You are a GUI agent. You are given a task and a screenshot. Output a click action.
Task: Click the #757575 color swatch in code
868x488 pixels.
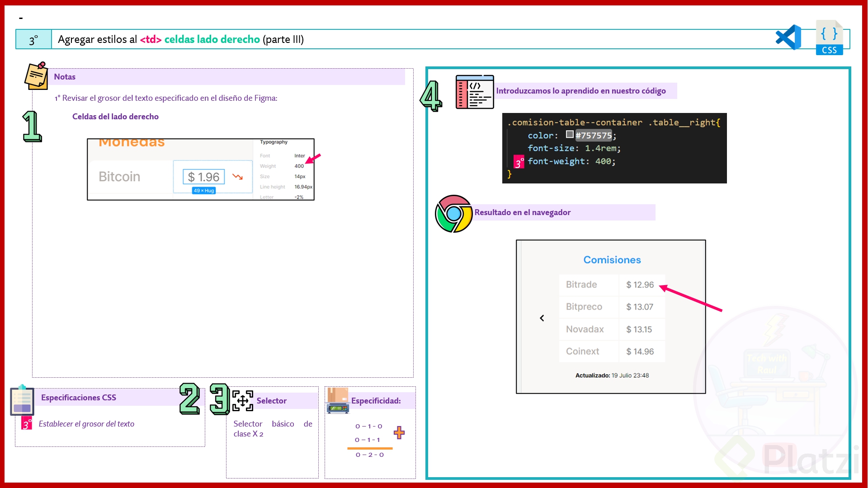[570, 134]
